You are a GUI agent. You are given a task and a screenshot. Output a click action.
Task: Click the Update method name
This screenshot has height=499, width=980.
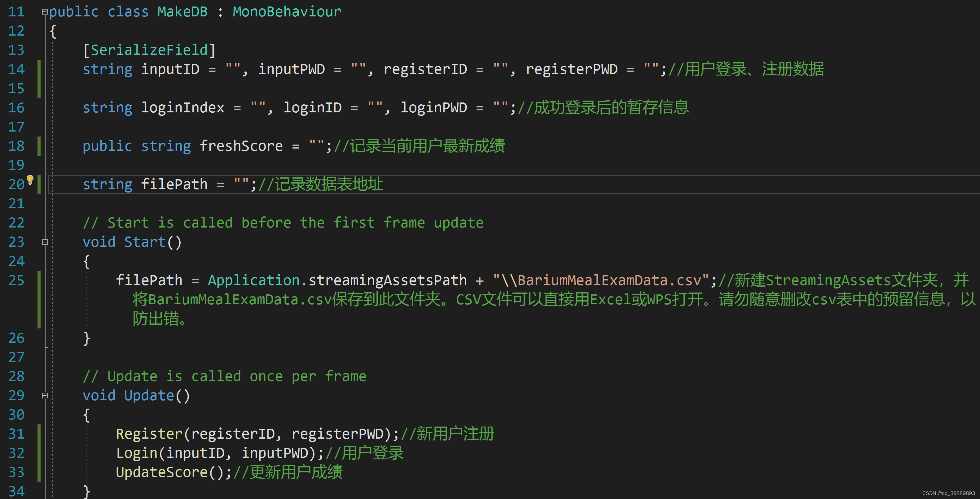[x=149, y=396]
